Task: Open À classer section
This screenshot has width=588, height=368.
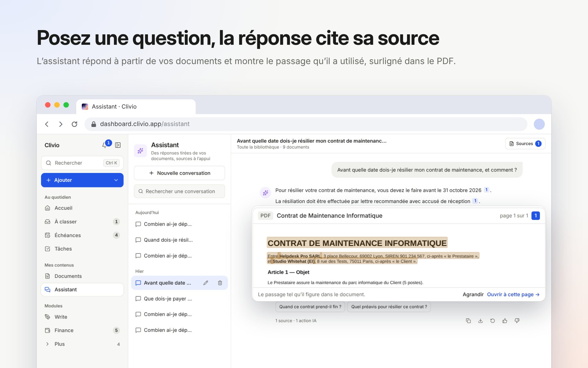Action: (x=82, y=221)
